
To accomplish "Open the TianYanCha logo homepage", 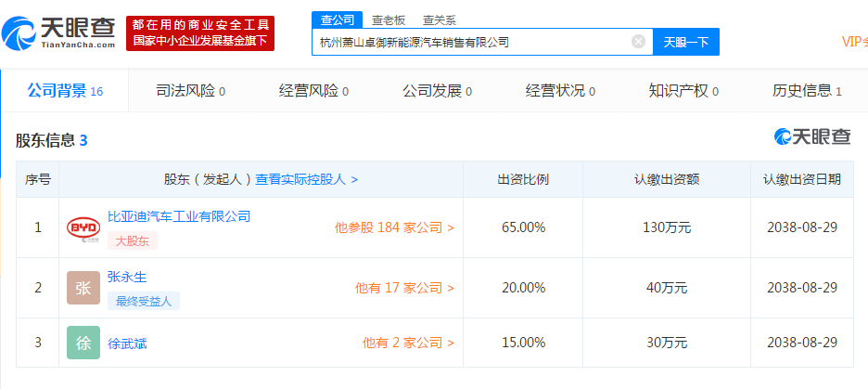I will pos(58,32).
